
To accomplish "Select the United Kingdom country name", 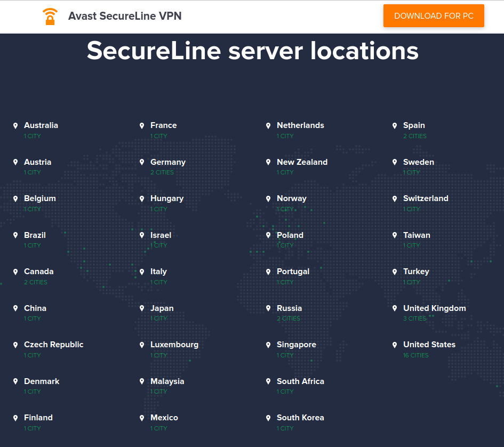I will 434,308.
